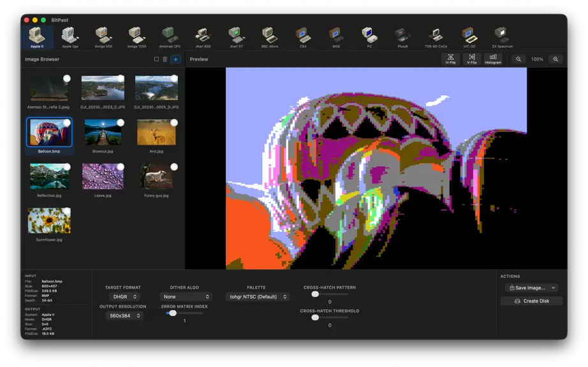Viewport: 588px width, 367px height.
Task: Click the 100% zoom level text
Action: (537, 59)
